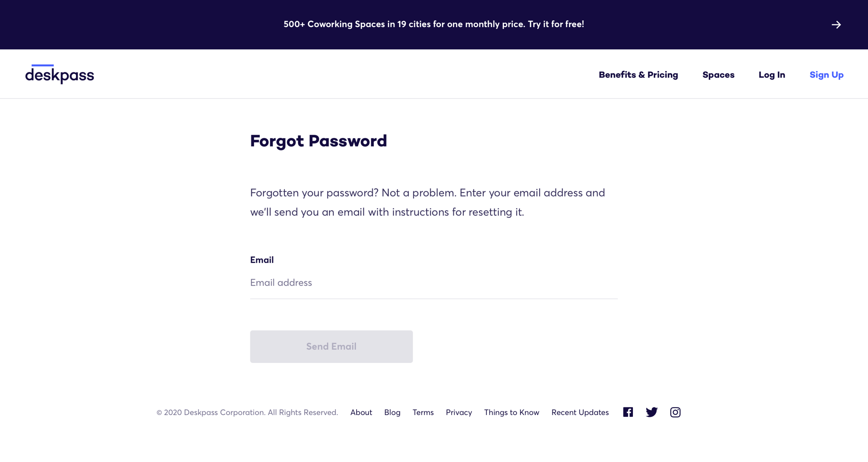Go to the Log In page
The image size is (868, 462).
772,75
